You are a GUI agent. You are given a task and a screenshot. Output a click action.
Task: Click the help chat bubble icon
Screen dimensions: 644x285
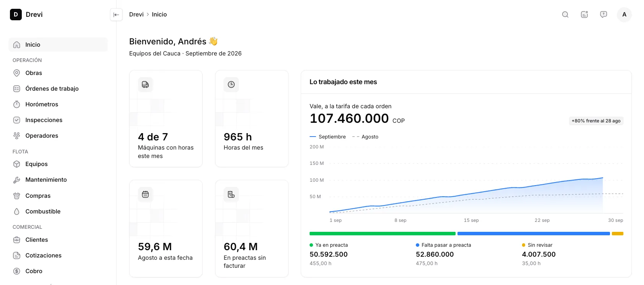pos(603,15)
